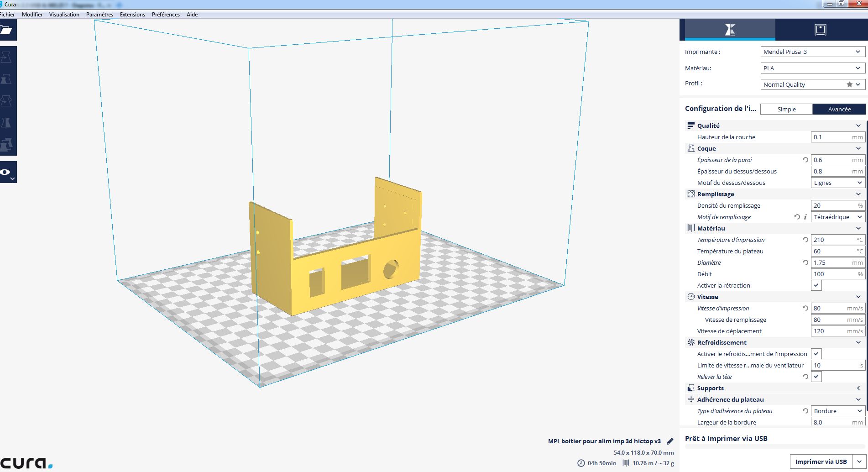Expand the Supports section
The image size is (868, 472).
858,388
